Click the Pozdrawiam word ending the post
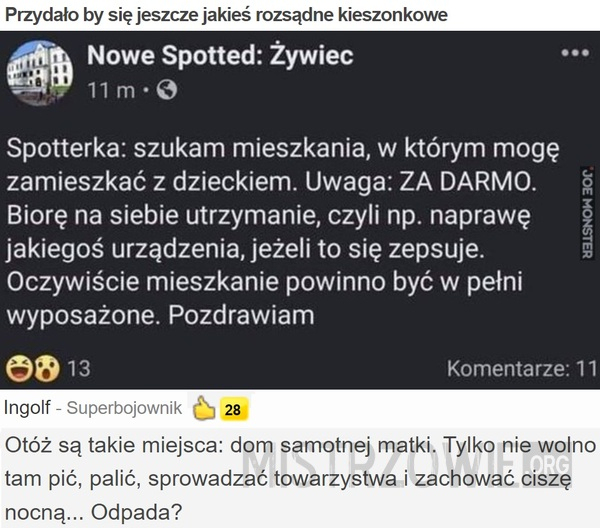 point(241,316)
